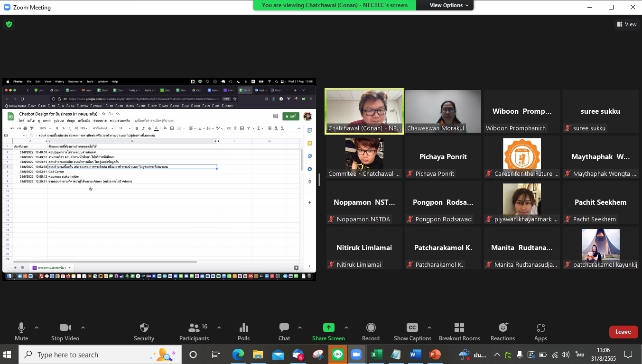The width and height of the screenshot is (642, 364).
Task: Toggle Show Captions
Action: pos(412,331)
